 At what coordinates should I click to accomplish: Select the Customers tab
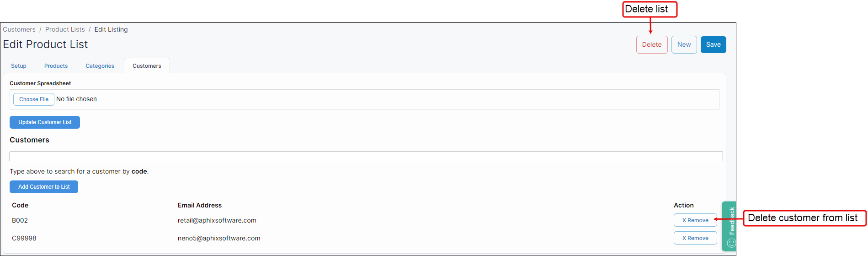[147, 66]
